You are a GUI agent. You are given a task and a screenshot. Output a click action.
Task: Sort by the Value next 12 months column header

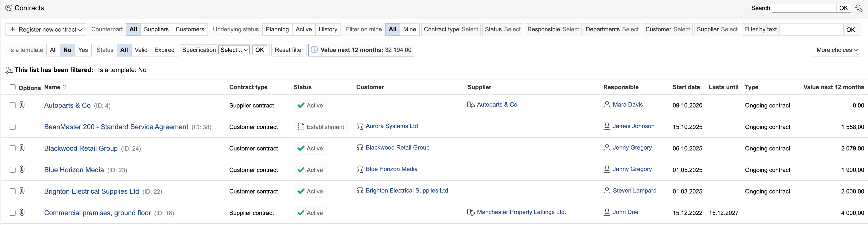pos(834,87)
